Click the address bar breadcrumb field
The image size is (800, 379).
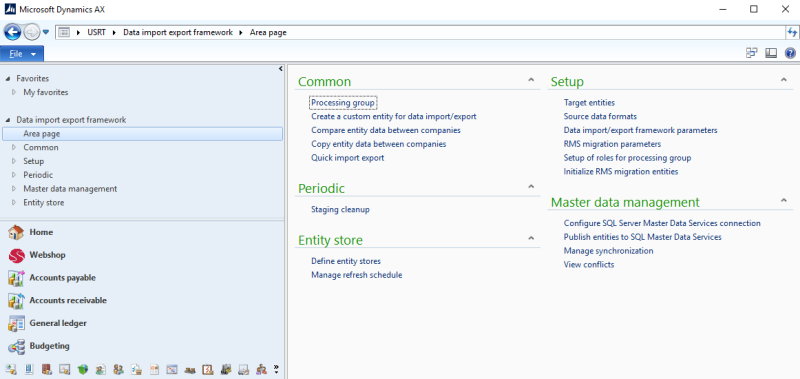420,32
